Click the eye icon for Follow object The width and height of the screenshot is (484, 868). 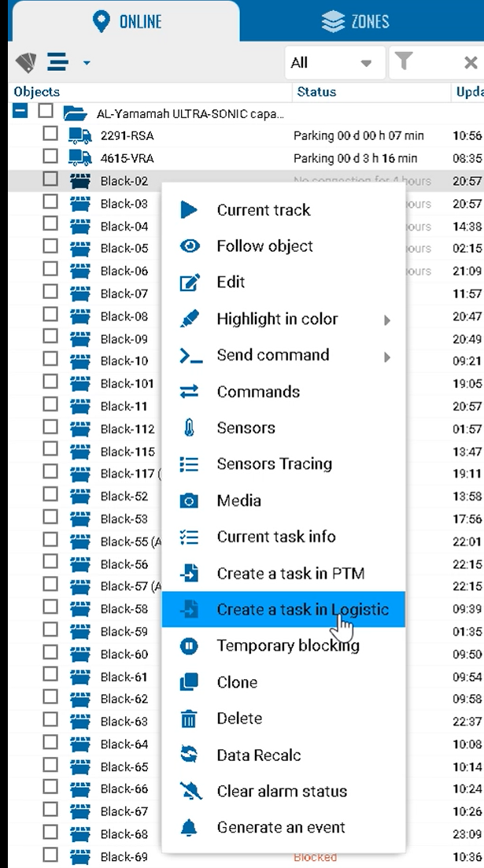point(189,246)
